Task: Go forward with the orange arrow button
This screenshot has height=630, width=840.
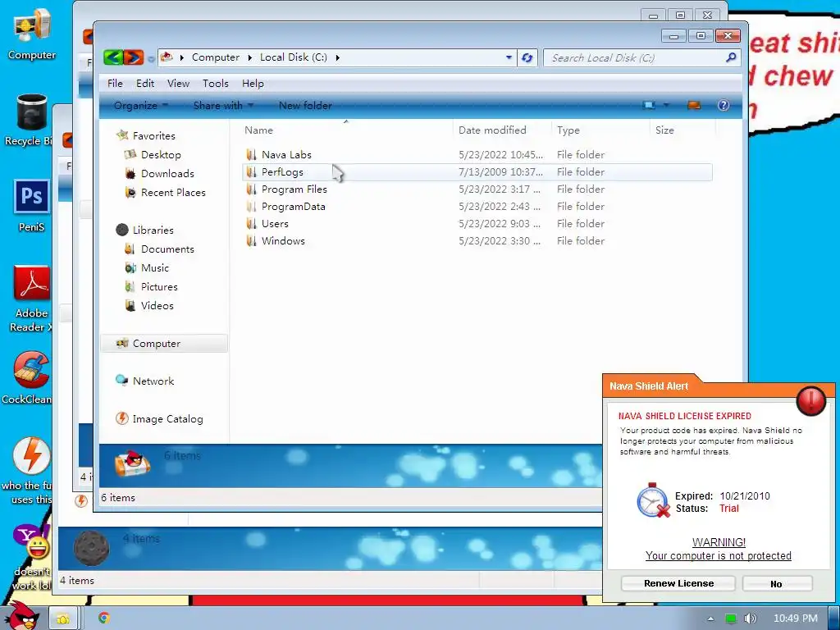Action: coord(134,57)
